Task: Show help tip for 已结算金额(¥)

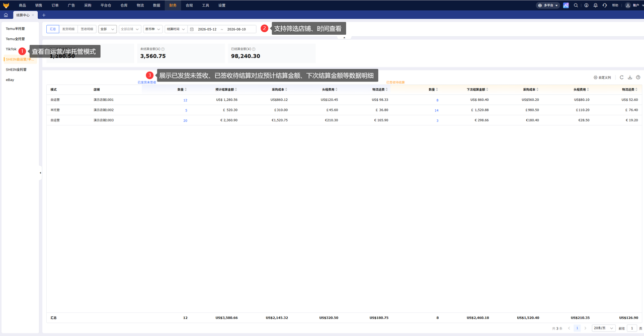Action: [x=254, y=49]
